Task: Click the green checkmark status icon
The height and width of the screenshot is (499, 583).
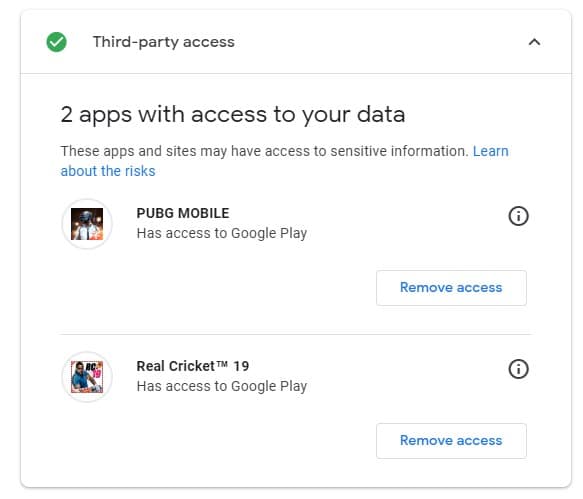Action: 57,42
